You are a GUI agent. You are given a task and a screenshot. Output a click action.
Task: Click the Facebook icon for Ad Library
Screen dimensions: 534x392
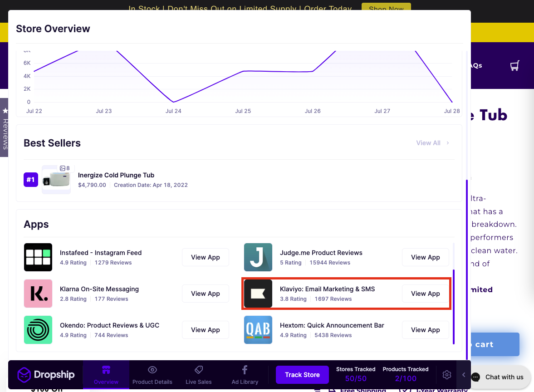245,370
